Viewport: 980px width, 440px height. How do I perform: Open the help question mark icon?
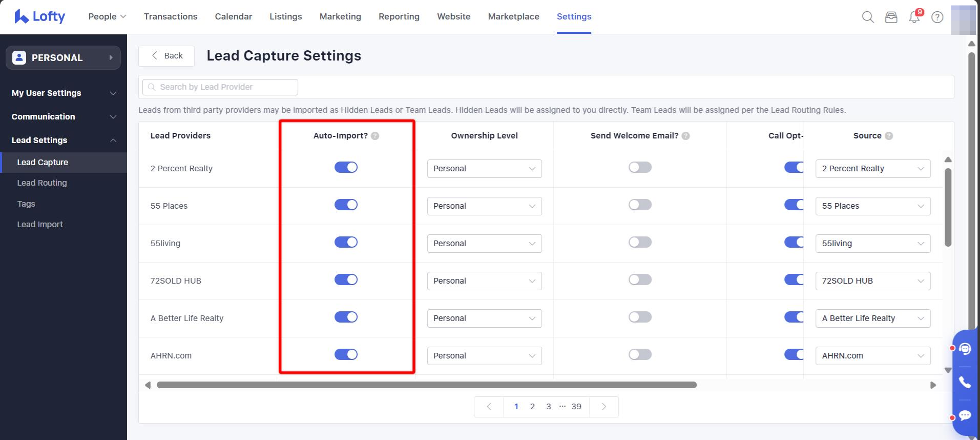point(937,17)
